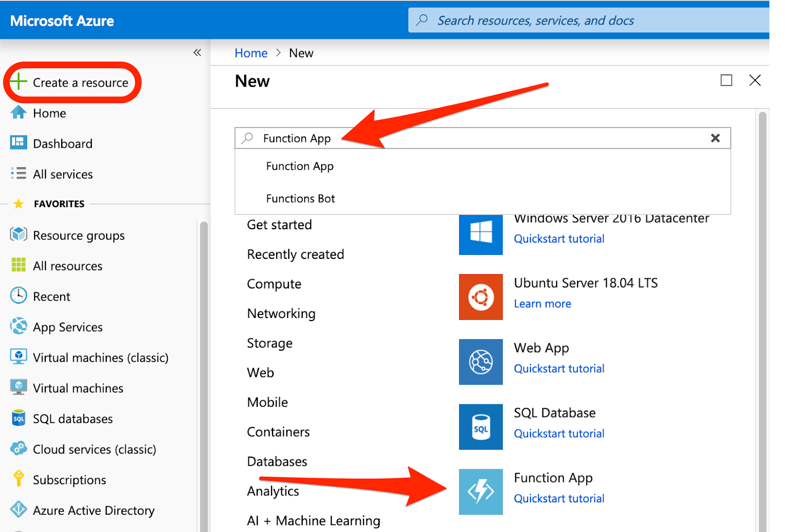Click the Subscriptions key icon
789x532 pixels.
tap(19, 479)
